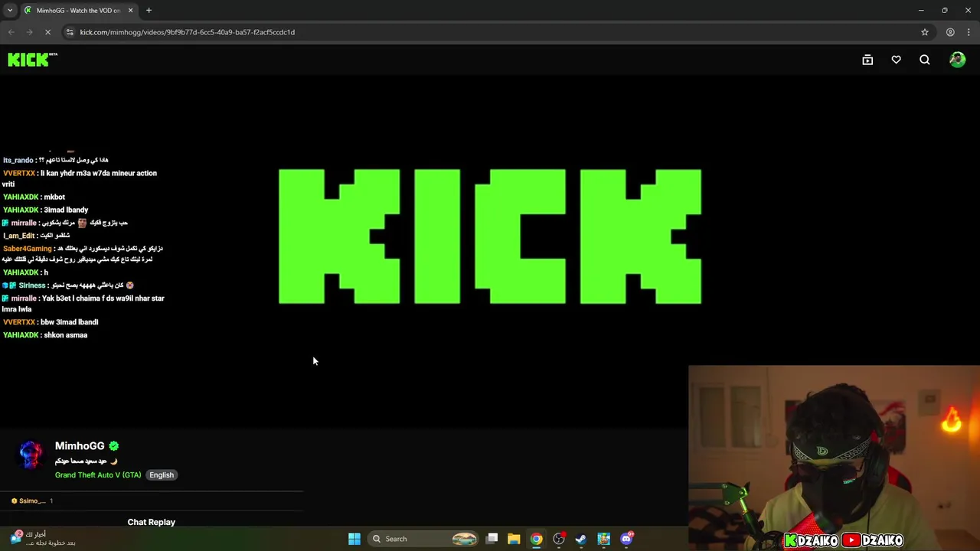Open Google Chrome taskbar icon
The width and height of the screenshot is (980, 551).
537,539
